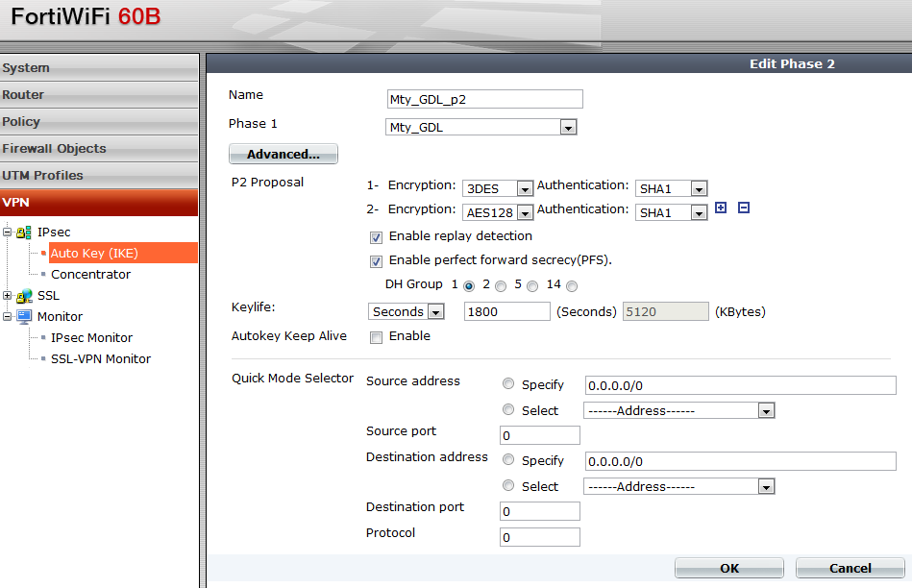Select IPsec Monitor tree item
912x588 pixels.
(x=91, y=338)
